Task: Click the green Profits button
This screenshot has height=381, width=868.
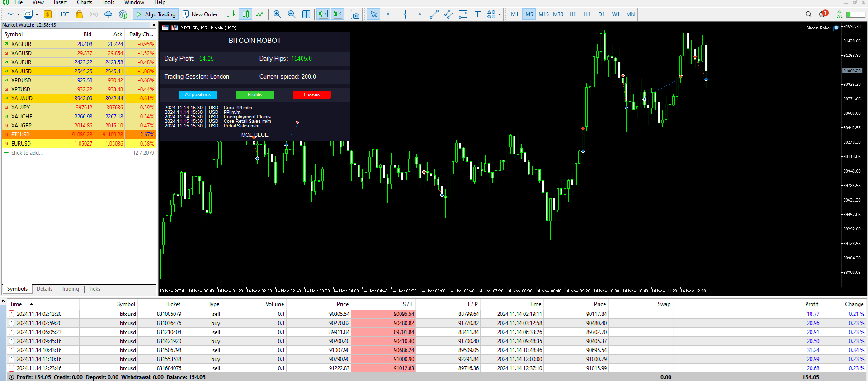Action: pos(255,94)
